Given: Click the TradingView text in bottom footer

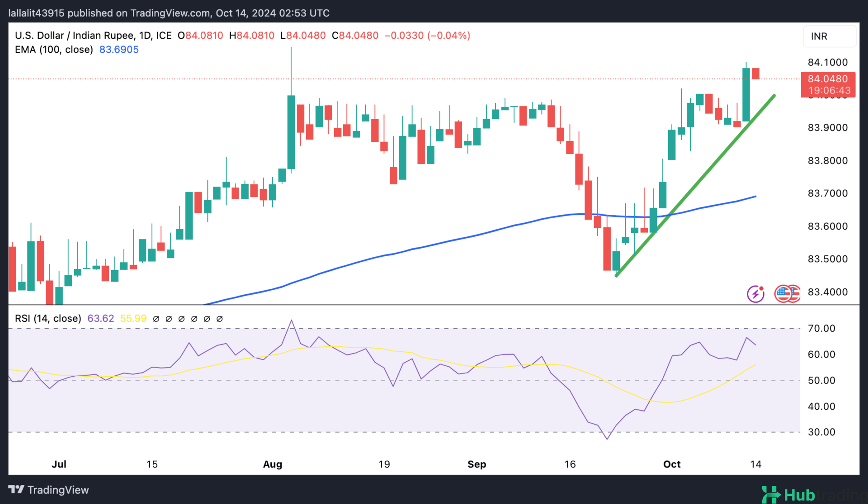Looking at the screenshot, I should tap(58, 490).
